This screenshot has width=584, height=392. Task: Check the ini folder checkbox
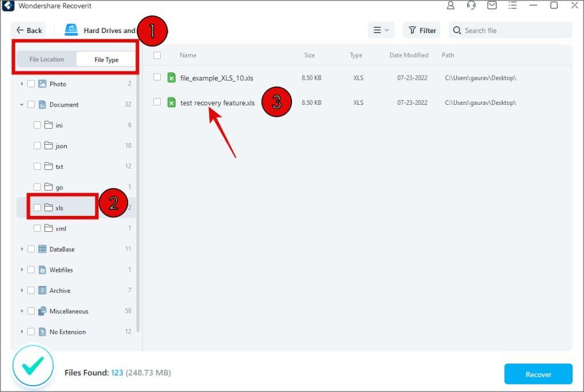(37, 125)
